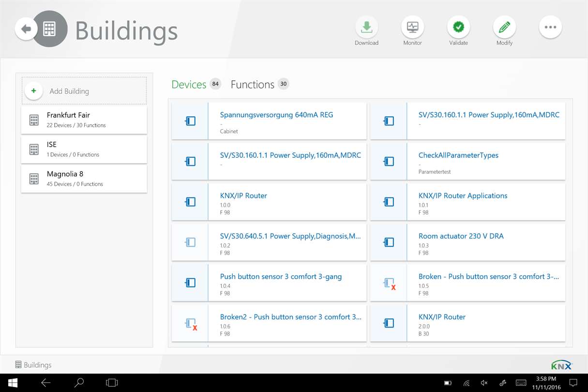Open KNX/IP Router Applications device
Screen dimensions: 588x392
(x=467, y=202)
